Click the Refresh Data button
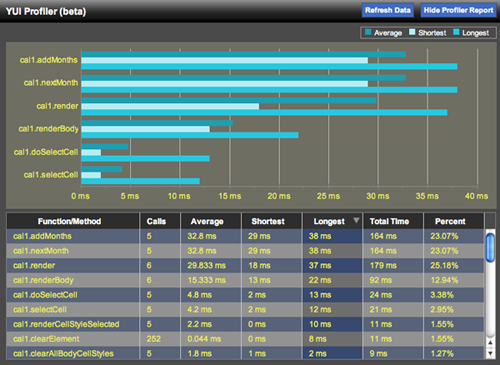This screenshot has height=365, width=500. (388, 10)
